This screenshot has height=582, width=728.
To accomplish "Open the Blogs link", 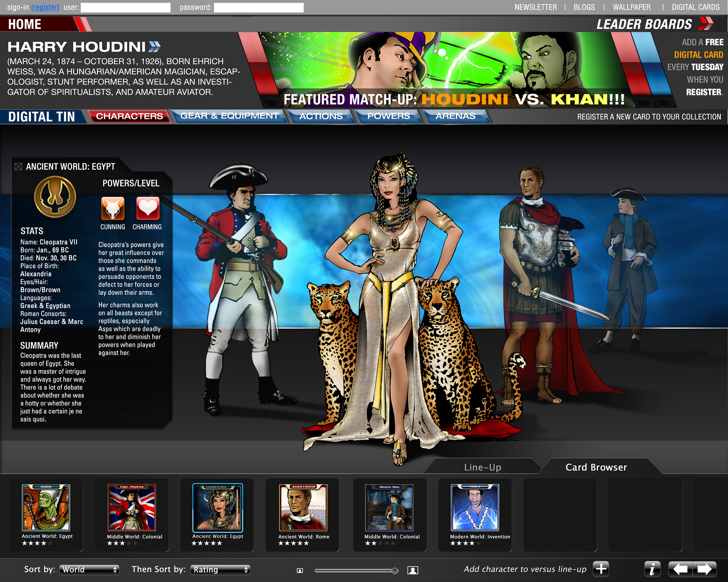I will coord(584,7).
